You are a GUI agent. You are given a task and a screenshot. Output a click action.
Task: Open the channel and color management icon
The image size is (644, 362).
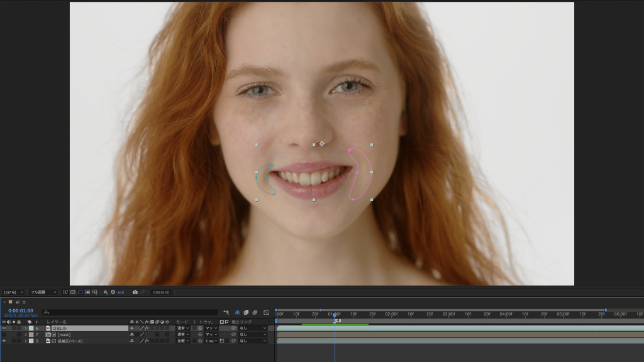point(106,292)
